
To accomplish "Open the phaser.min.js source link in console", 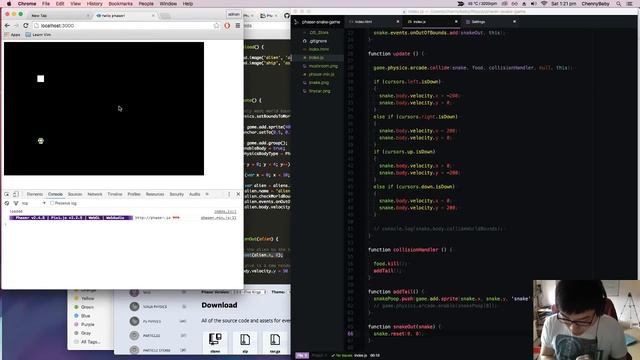I will [x=218, y=218].
